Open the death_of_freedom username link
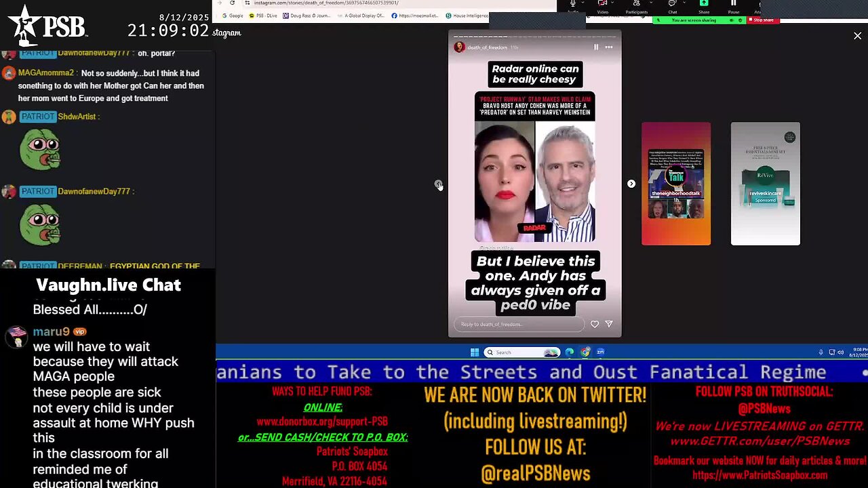The image size is (868, 488). click(x=487, y=47)
